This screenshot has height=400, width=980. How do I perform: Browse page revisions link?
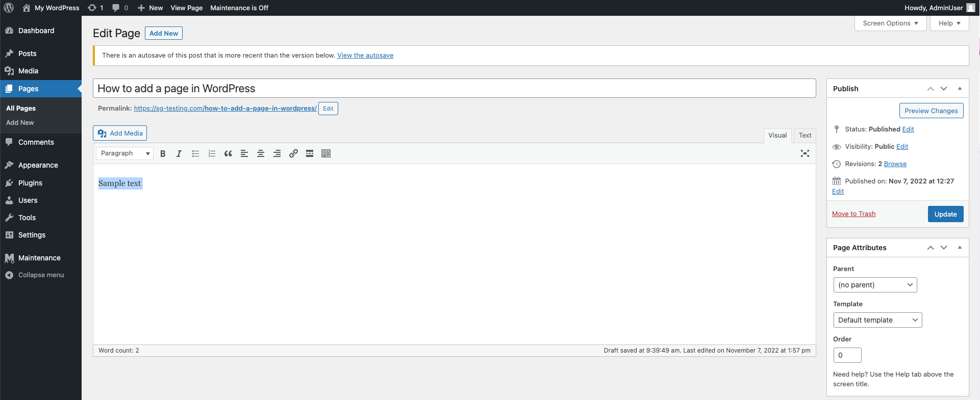[895, 164]
